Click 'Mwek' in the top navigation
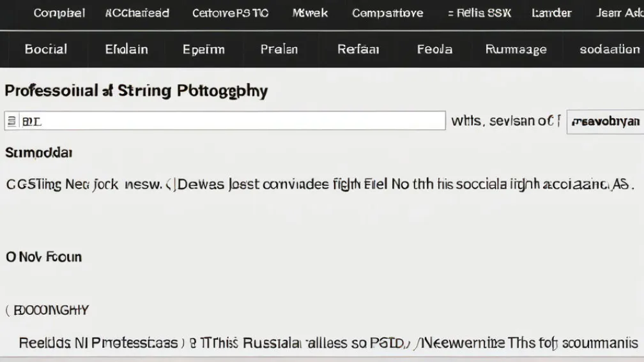 (x=309, y=13)
